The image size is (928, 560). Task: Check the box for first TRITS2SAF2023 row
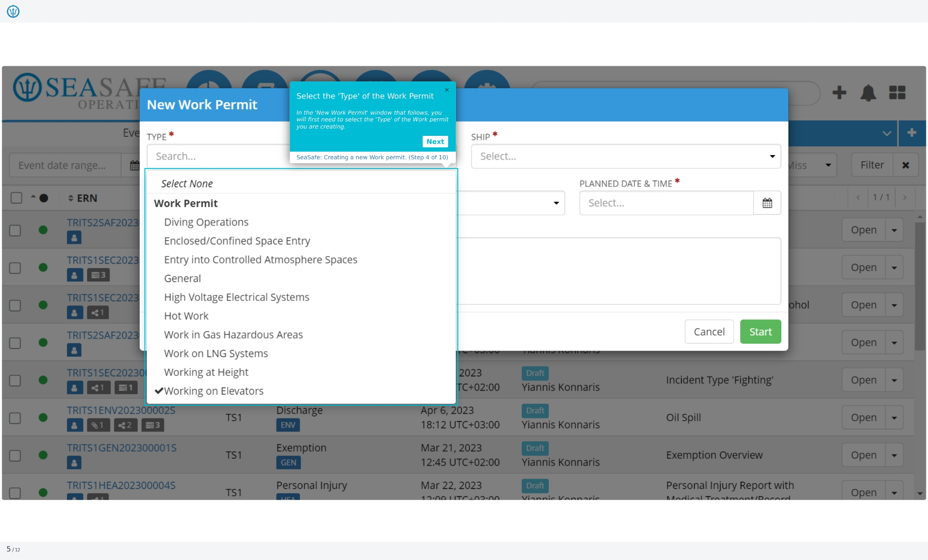point(15,230)
